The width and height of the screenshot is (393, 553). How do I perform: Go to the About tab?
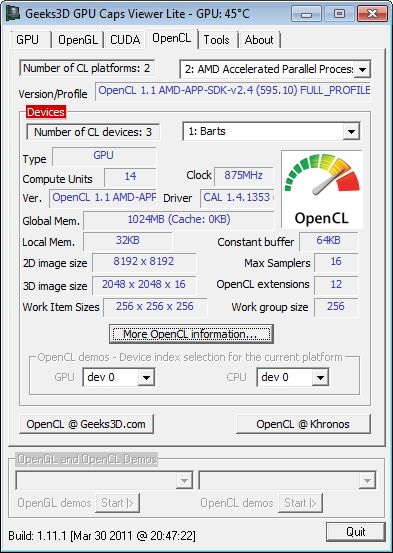259,40
